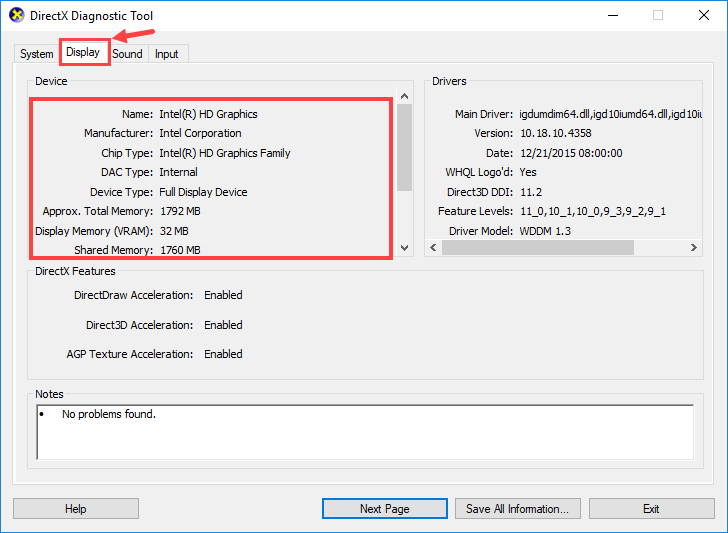Click the Driver Model value 'WDDM 1.3'
728x533 pixels.
[x=545, y=231]
